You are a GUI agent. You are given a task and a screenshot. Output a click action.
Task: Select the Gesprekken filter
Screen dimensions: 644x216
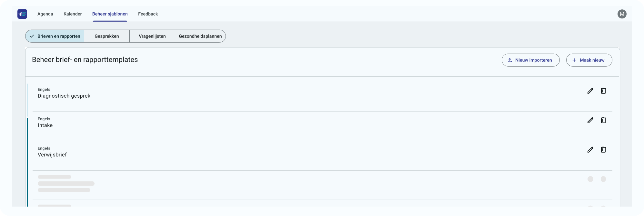click(106, 36)
